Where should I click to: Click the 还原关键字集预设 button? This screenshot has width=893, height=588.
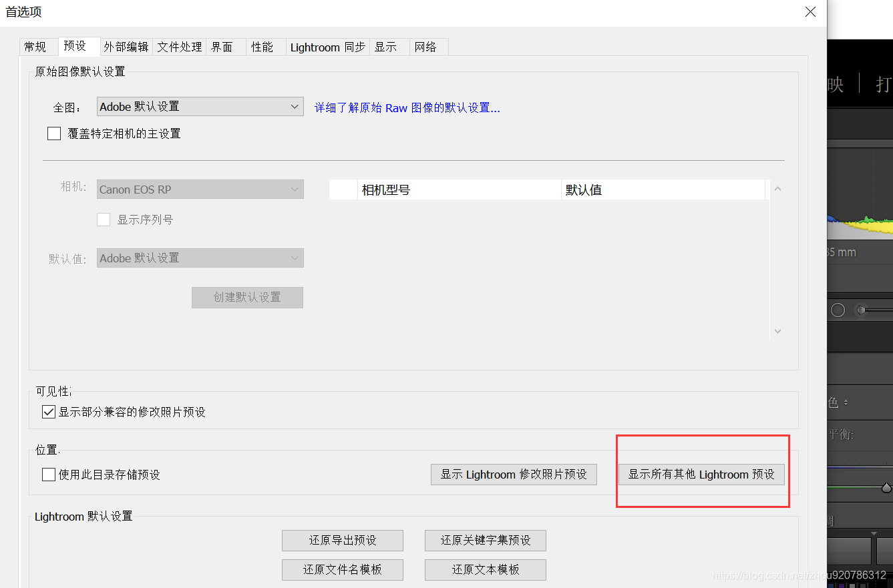pos(486,541)
